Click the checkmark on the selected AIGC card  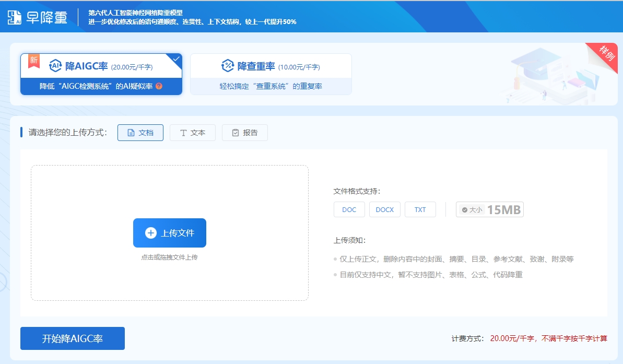(177, 58)
